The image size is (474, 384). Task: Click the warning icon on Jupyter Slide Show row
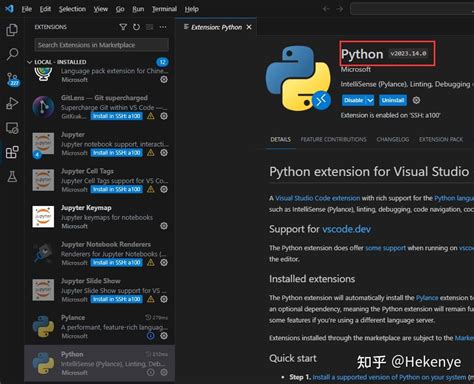(x=151, y=299)
